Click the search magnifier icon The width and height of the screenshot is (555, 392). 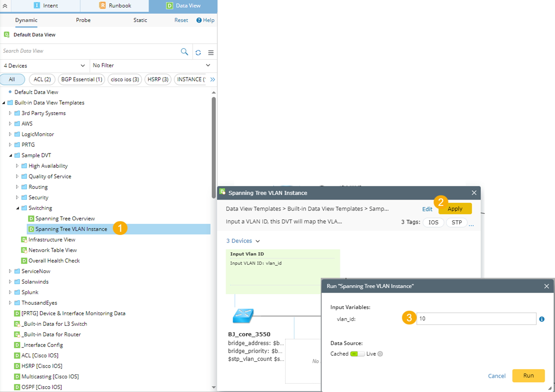[184, 52]
